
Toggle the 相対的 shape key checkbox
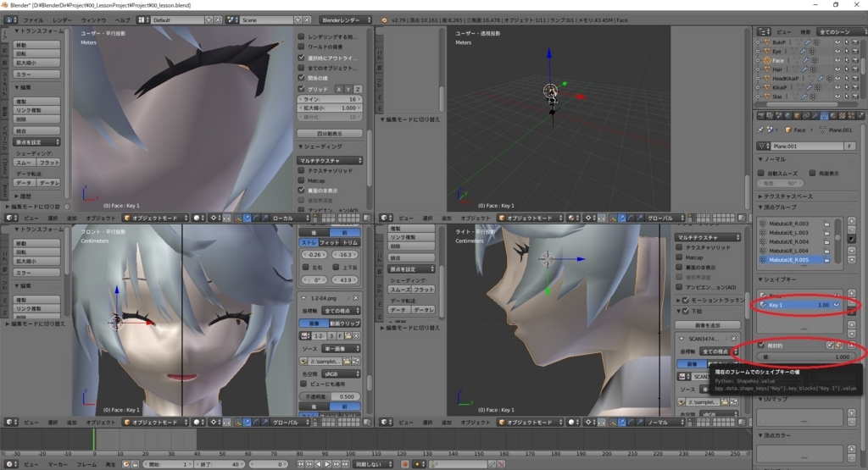[x=762, y=345]
